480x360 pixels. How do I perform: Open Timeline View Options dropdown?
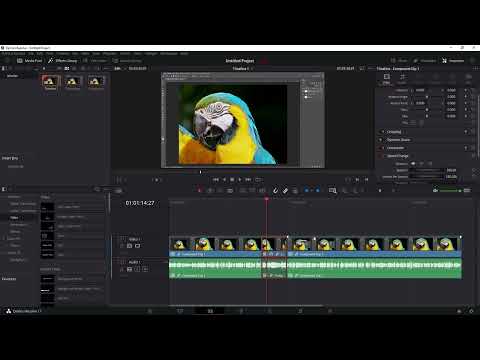(x=118, y=190)
